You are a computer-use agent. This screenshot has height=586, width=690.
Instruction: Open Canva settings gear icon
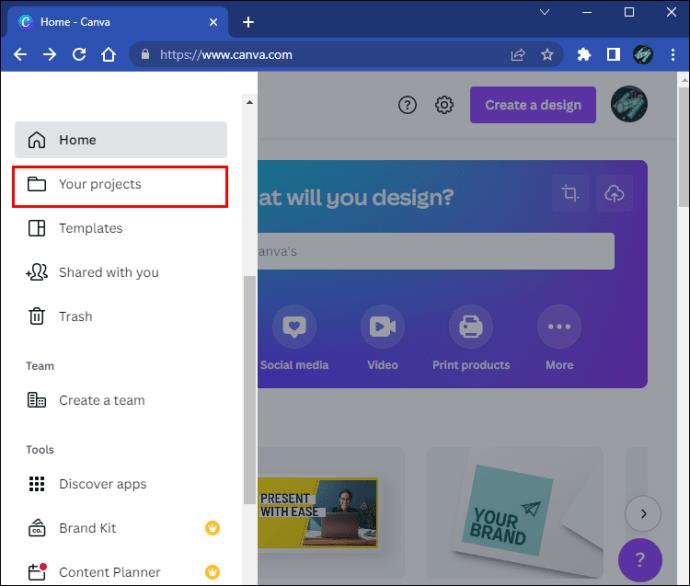tap(444, 105)
